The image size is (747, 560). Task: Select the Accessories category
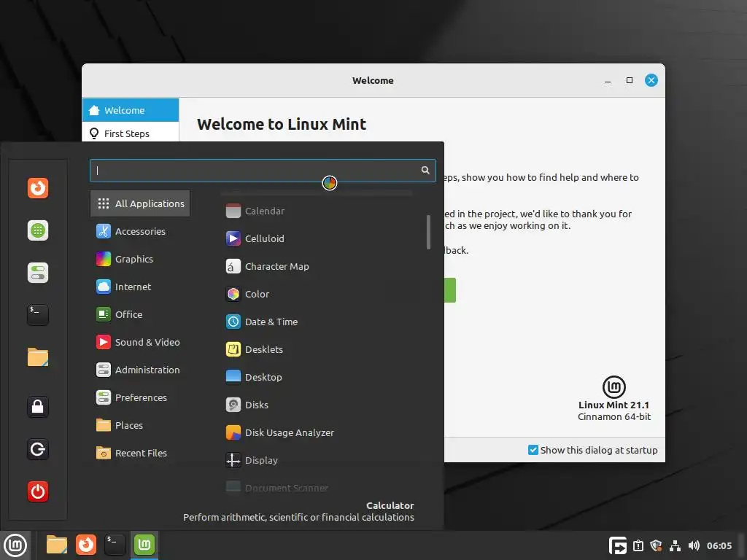(x=140, y=231)
